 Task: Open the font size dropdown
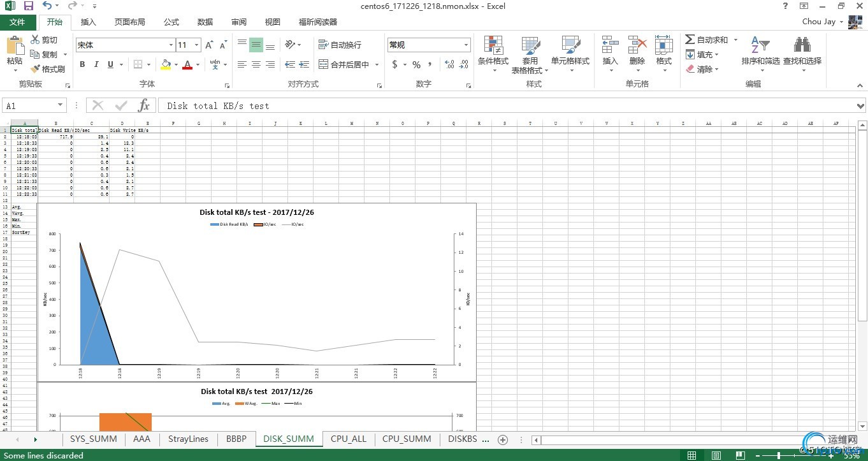pos(196,45)
